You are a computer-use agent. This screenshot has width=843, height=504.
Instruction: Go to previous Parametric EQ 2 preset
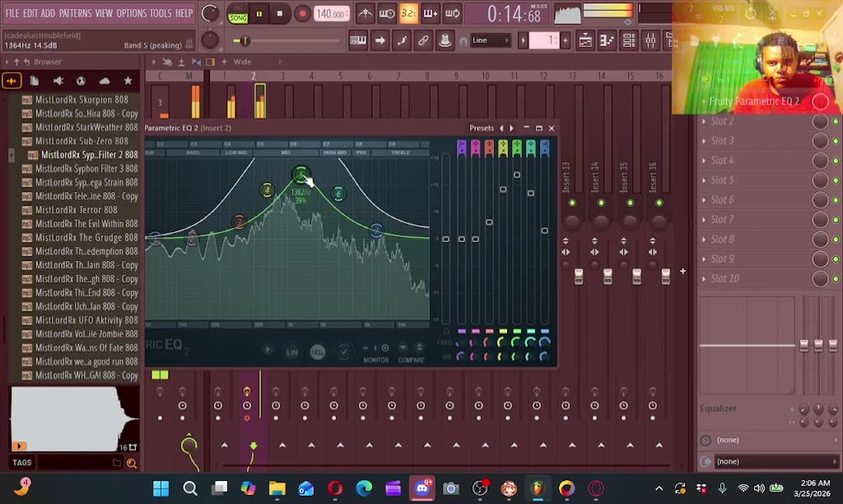501,128
